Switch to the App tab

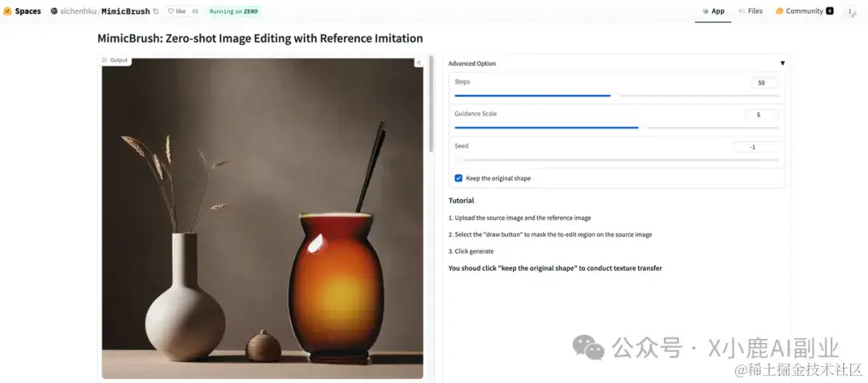(x=713, y=11)
